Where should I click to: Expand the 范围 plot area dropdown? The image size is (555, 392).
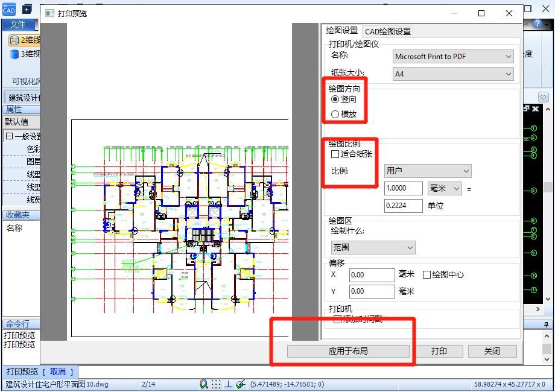(373, 247)
